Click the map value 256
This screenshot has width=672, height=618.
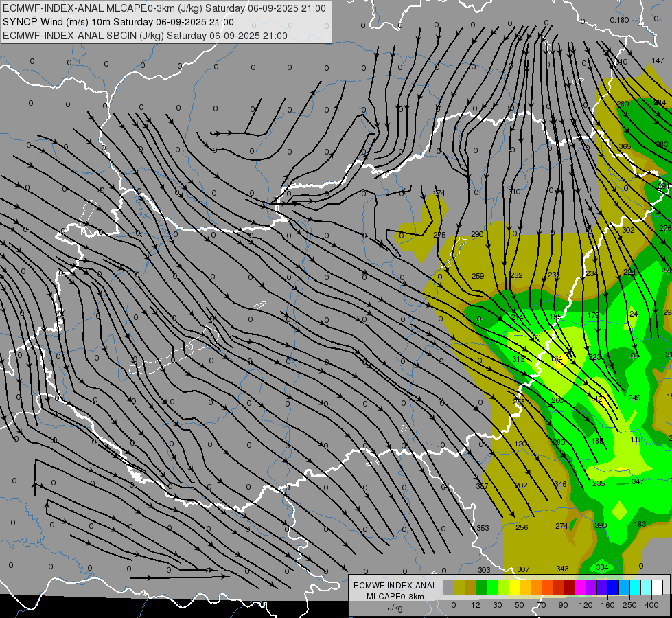[522, 527]
